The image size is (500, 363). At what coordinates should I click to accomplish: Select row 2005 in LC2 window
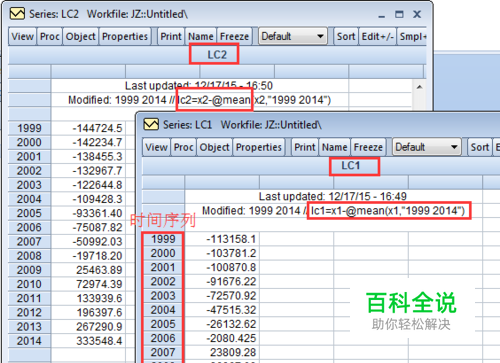tap(29, 213)
